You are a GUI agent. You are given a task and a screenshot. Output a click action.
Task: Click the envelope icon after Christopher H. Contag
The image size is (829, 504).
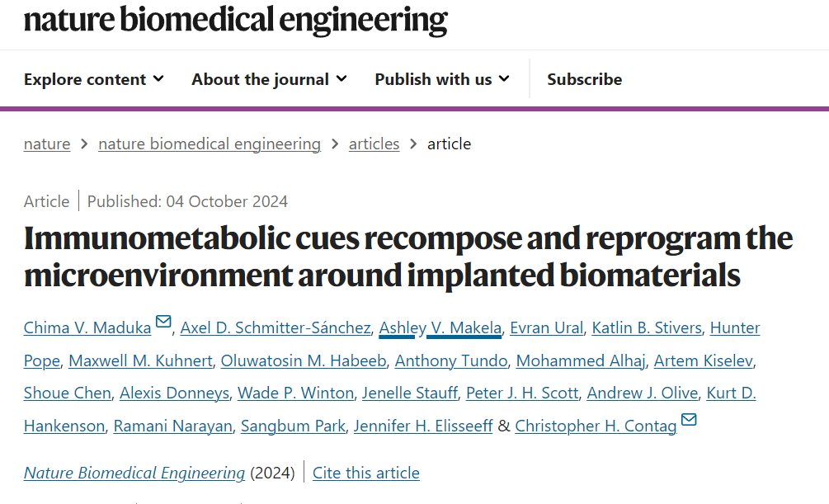click(x=689, y=419)
